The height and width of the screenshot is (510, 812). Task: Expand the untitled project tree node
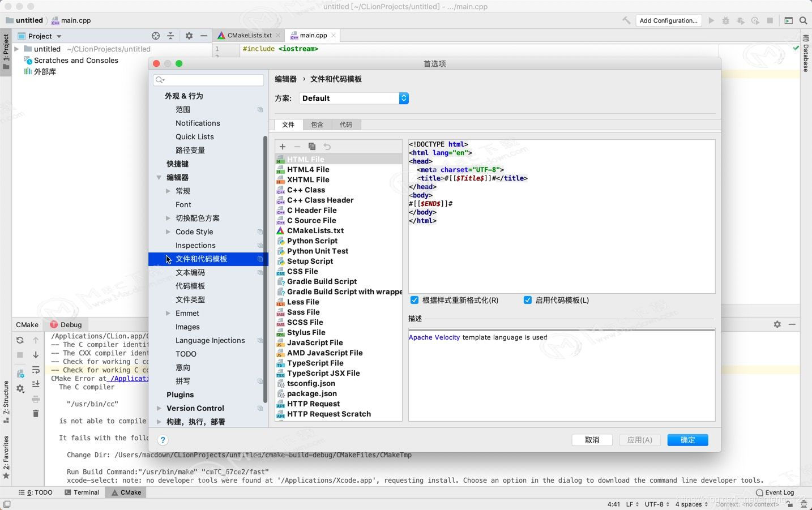tap(17, 49)
